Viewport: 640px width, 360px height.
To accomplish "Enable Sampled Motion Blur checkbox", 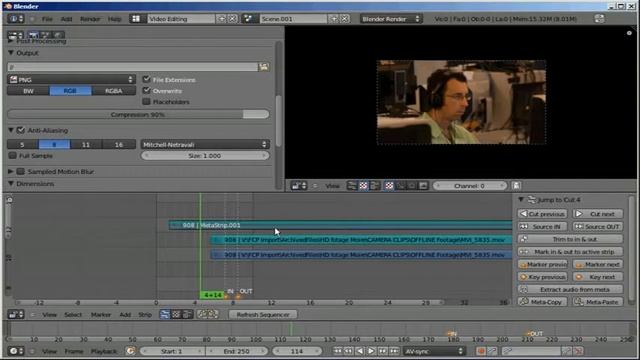I will tap(21, 171).
